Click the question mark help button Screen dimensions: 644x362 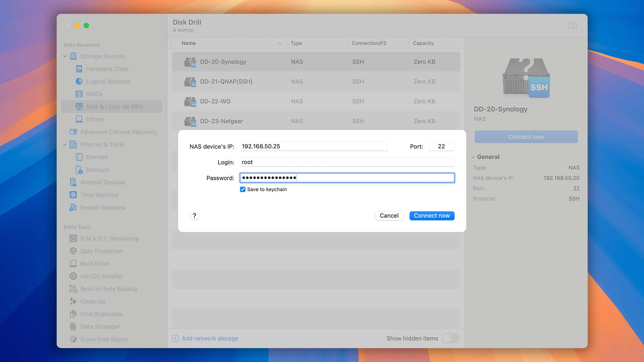point(194,216)
